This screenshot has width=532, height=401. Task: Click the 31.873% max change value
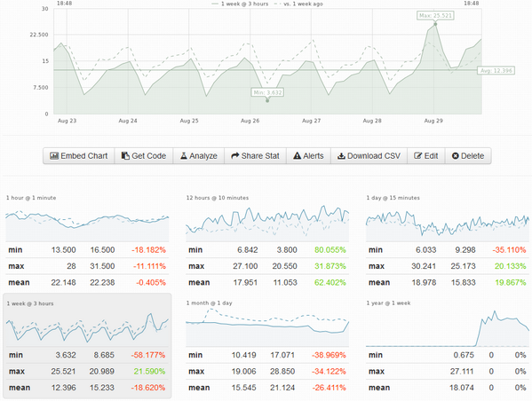click(x=330, y=266)
